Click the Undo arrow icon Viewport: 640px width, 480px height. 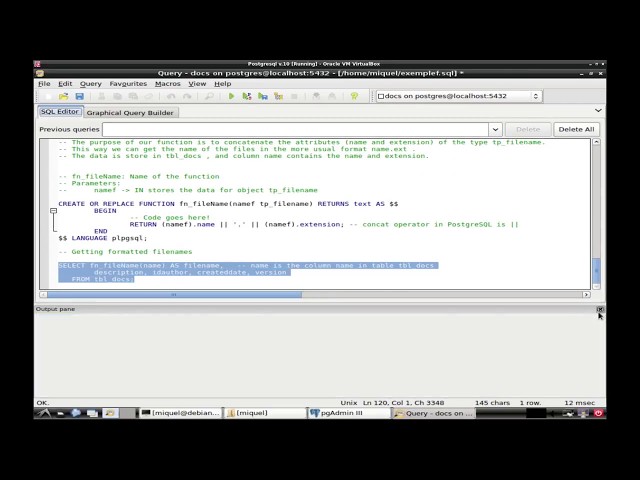tap(171, 96)
